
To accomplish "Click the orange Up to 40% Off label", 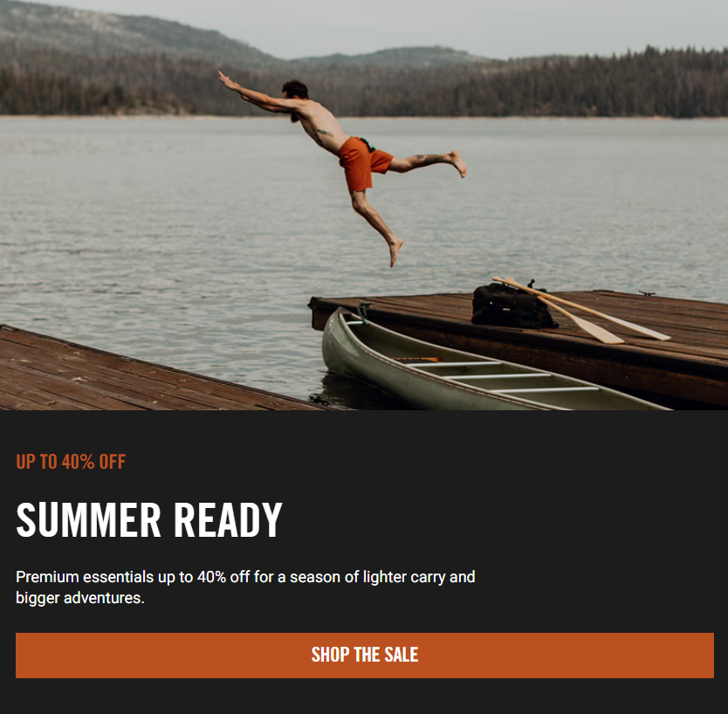I will tap(71, 462).
